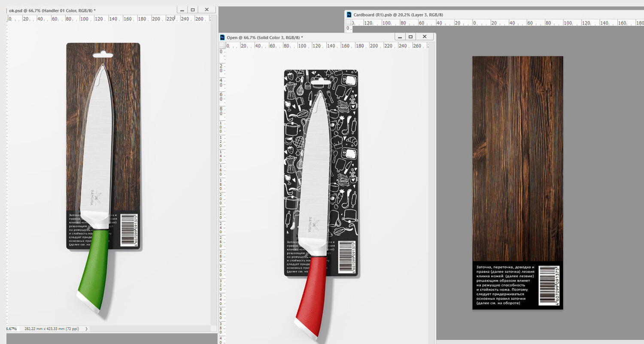Maximize the ok.psd document window
Screen dimensions: 644x344
tap(193, 9)
